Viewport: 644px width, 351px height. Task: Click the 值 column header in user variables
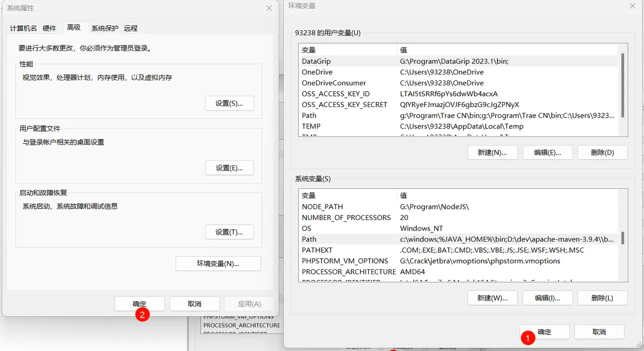click(x=507, y=50)
